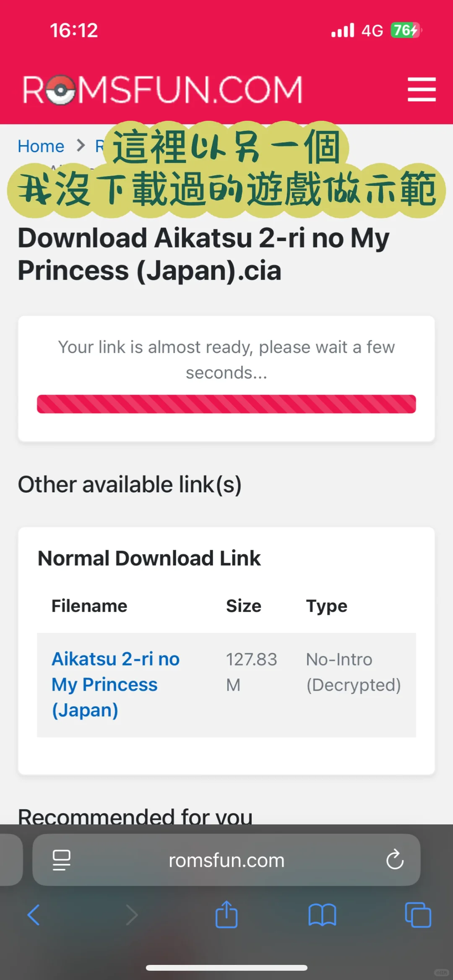Screen dimensions: 453x980
Task: Click the ROMSFUN.COM Pokeball logo
Action: 163,89
